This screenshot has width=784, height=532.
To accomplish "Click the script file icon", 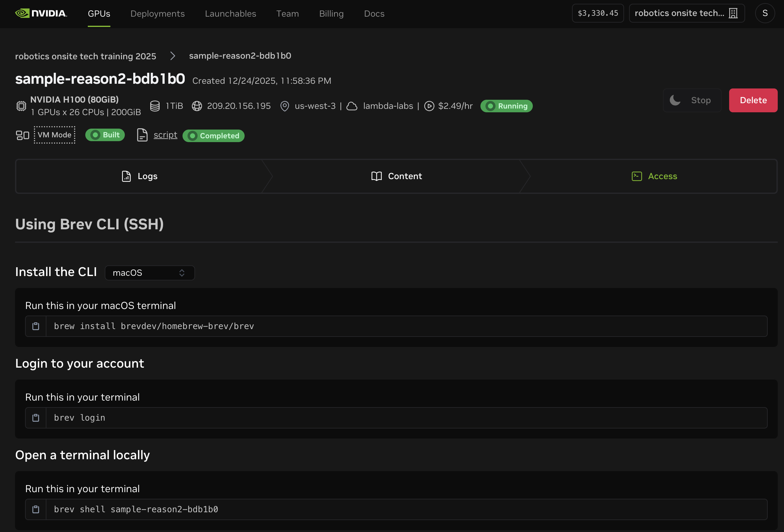I will (x=142, y=135).
